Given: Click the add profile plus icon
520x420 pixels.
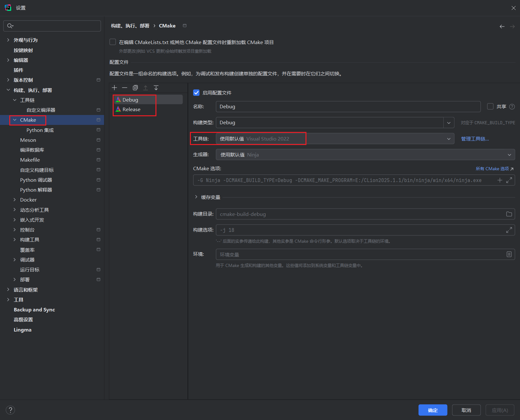Looking at the screenshot, I should coord(115,88).
